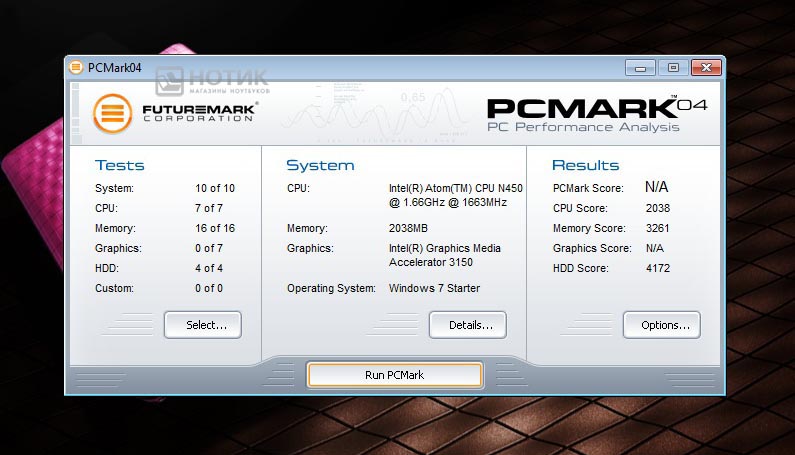The width and height of the screenshot is (795, 455).
Task: Click the '10 of 10' system tests value
Action: tap(215, 188)
